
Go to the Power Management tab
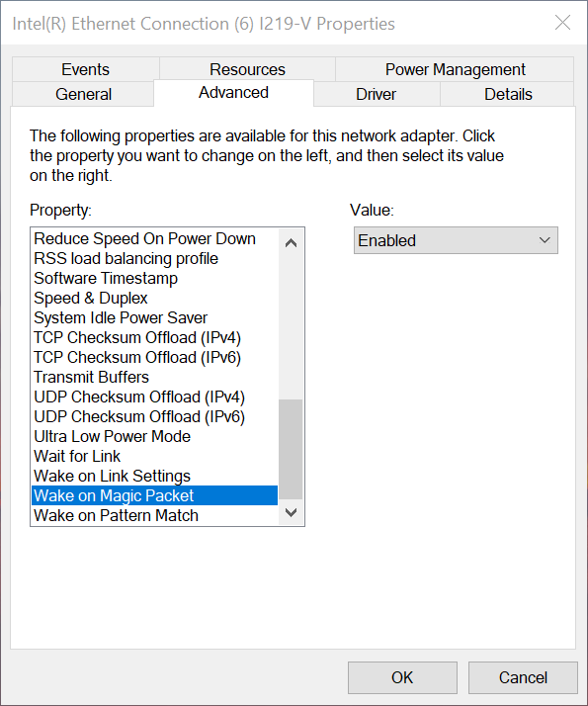click(455, 69)
